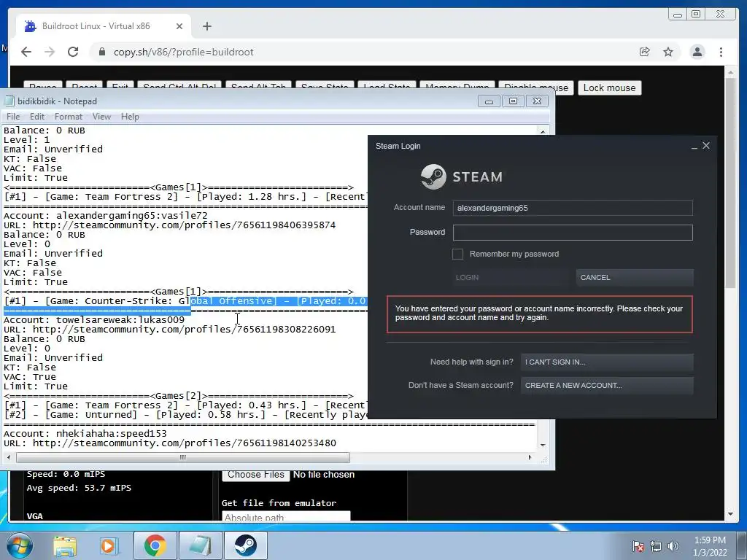Open Chrome three-dot menu
The image size is (747, 560).
click(x=721, y=52)
